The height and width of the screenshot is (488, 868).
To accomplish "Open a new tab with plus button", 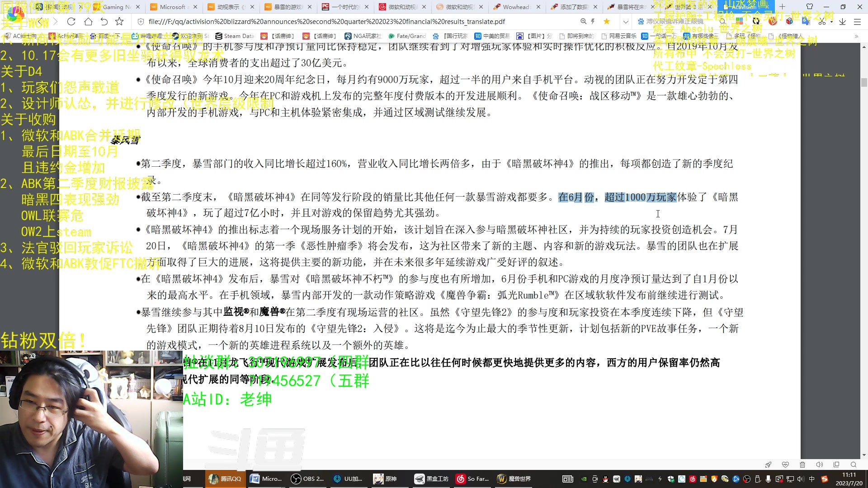I will [x=782, y=7].
